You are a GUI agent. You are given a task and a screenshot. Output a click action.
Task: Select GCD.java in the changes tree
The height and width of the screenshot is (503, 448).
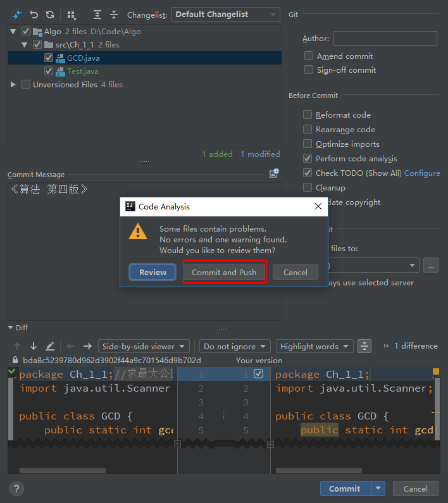point(83,58)
